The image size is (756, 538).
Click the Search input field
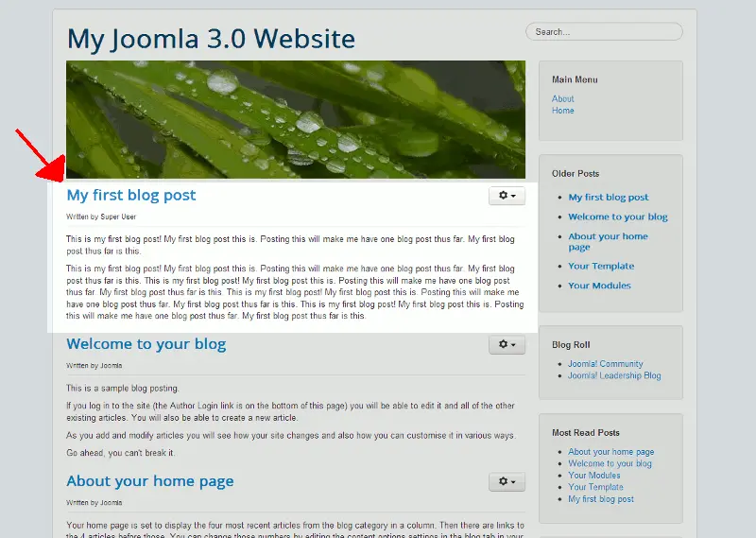(x=604, y=32)
